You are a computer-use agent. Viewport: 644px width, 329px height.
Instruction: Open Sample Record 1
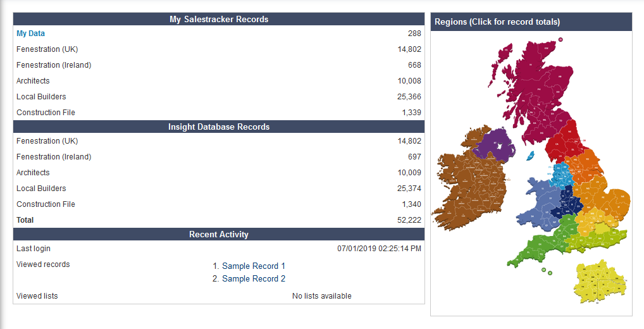pos(253,266)
